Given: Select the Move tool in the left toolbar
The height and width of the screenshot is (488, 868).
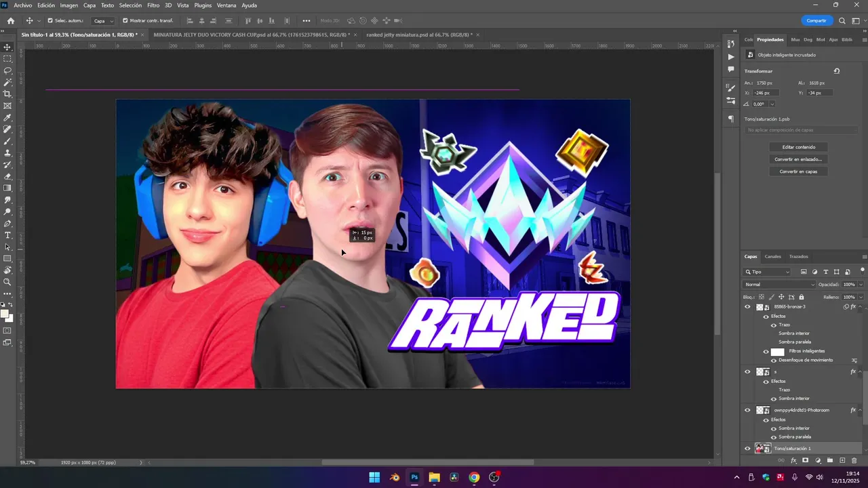Looking at the screenshot, I should [7, 47].
